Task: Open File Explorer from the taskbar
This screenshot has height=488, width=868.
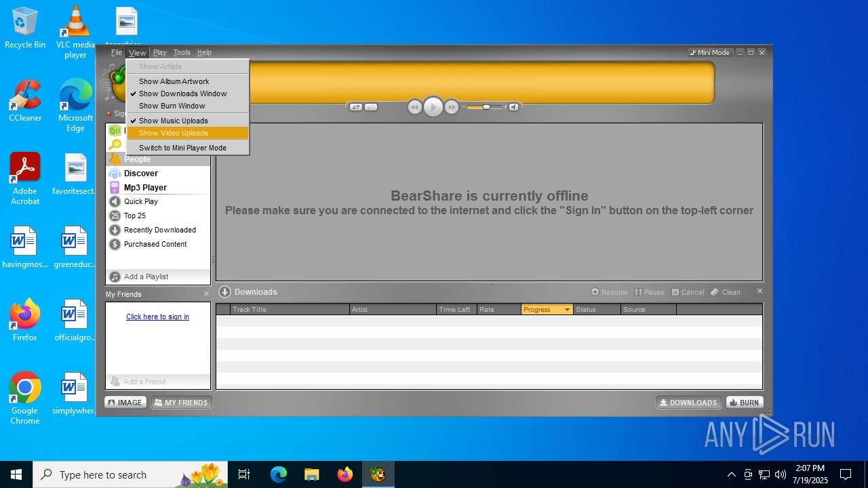Action: [x=311, y=474]
